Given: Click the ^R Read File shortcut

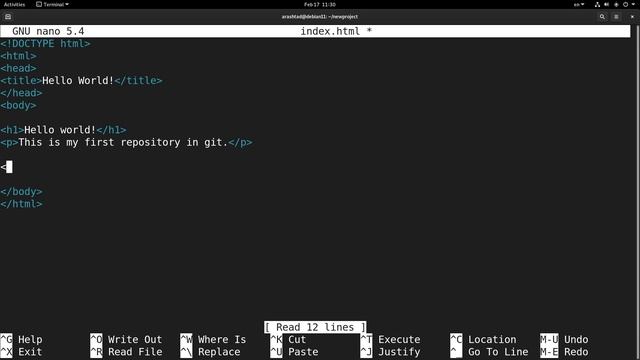Looking at the screenshot, I should tap(126, 352).
